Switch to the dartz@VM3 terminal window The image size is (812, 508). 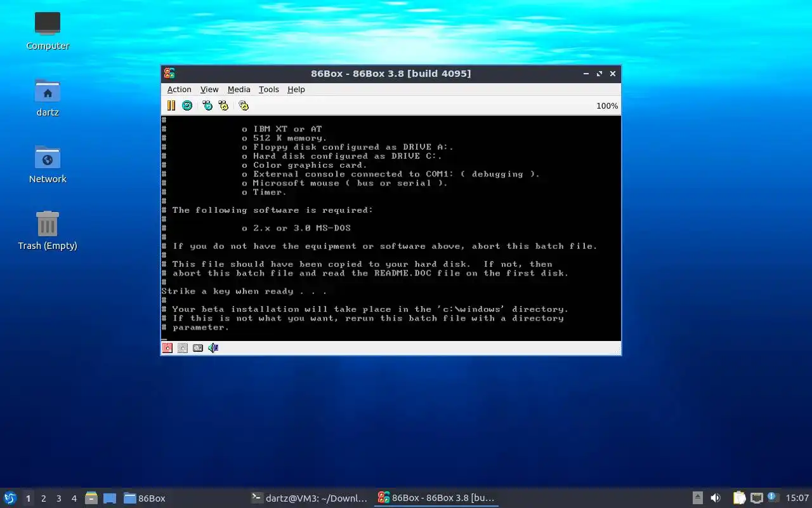coord(310,498)
